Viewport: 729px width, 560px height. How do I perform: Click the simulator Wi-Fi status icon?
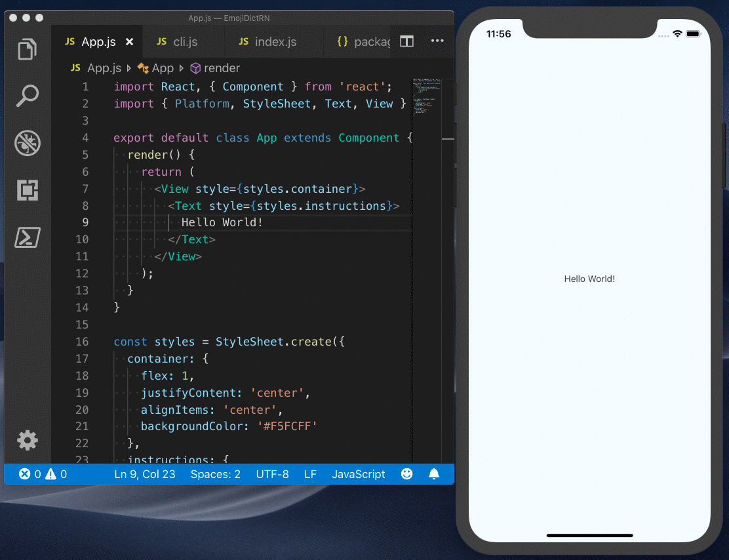677,33
